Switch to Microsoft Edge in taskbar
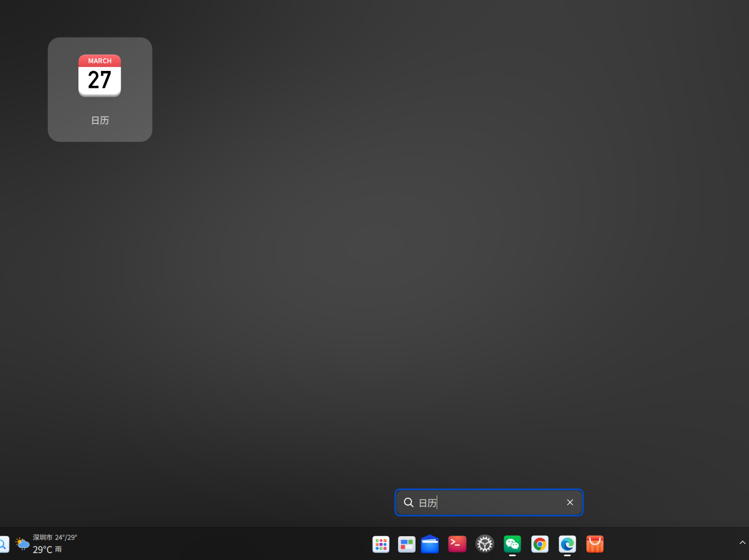Screen dimensions: 749x560 coord(567,544)
